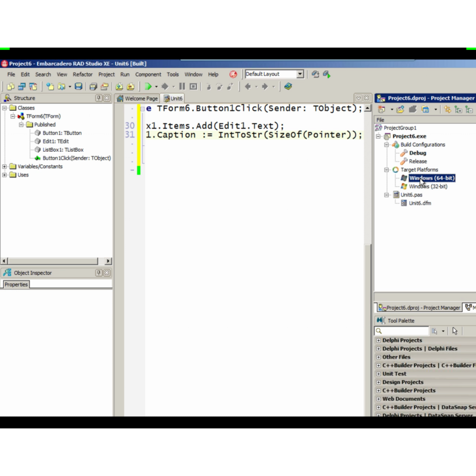Click the Pause button in the debug toolbar

click(x=182, y=87)
